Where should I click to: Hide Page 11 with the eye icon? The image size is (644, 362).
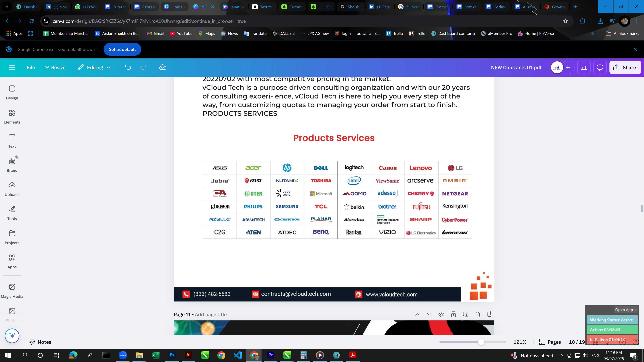[x=441, y=314]
